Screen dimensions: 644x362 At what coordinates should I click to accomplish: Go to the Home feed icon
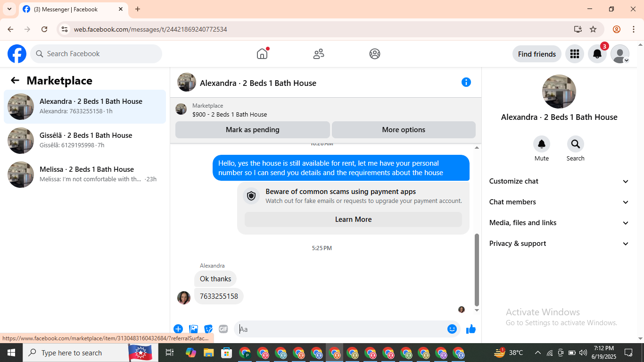point(262,54)
